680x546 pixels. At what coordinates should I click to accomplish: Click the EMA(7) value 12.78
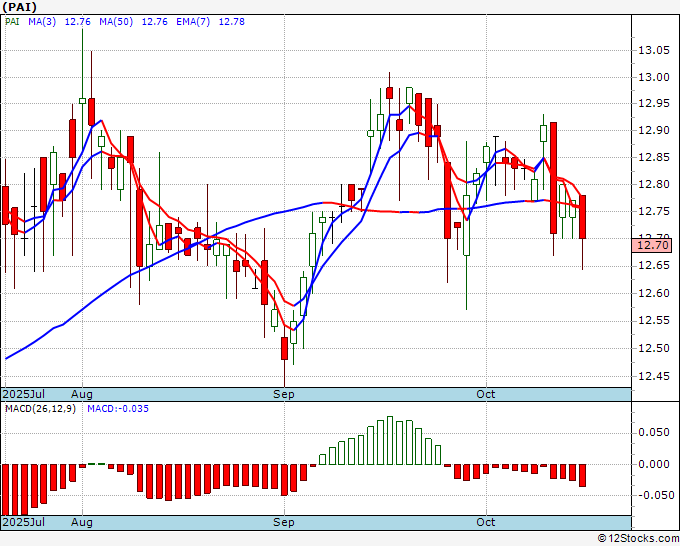click(232, 21)
